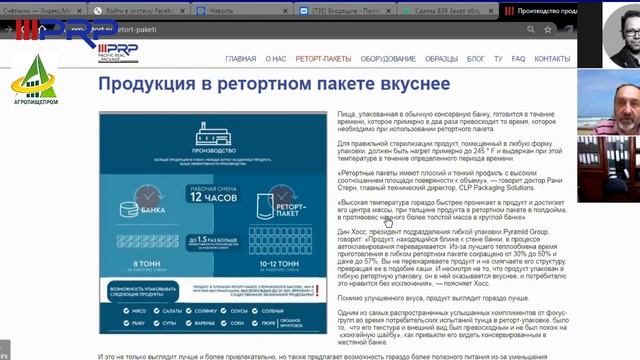This screenshot has width=640, height=360.
Task: Click heading "Продукция в ретортном пакете вкуснее"
Action: tap(274, 84)
